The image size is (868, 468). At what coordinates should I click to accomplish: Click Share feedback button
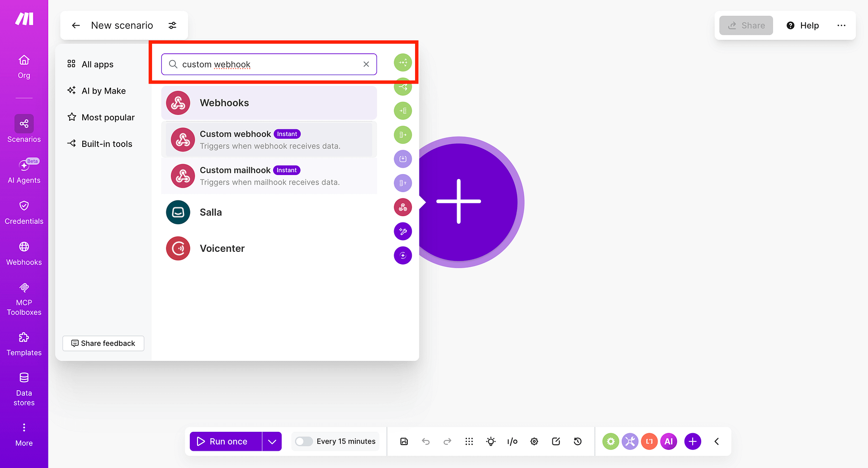(104, 343)
